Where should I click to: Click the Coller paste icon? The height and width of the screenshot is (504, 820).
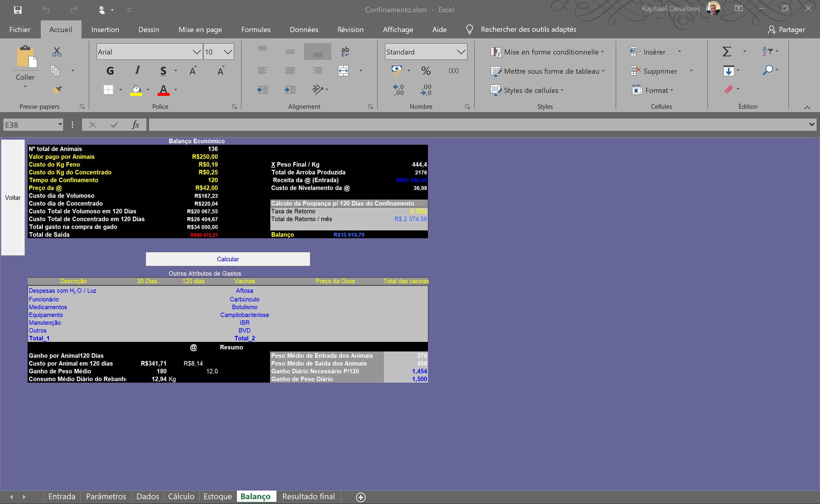26,57
